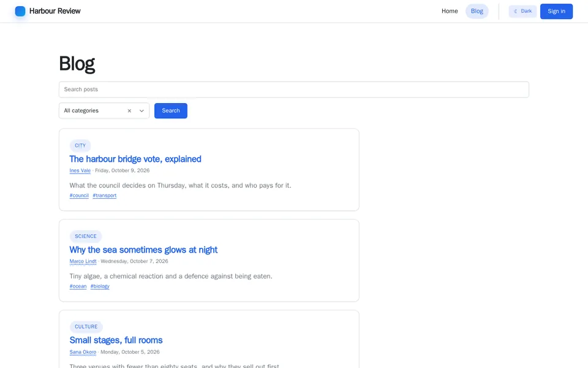Image resolution: width=588 pixels, height=368 pixels.
Task: Select the SCIENCE category badge
Action: [86, 236]
